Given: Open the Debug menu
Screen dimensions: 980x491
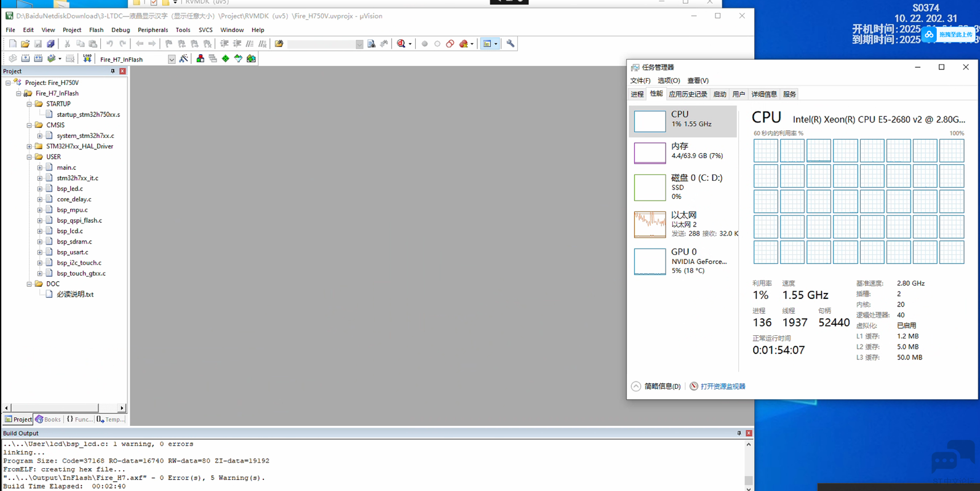Looking at the screenshot, I should tap(121, 30).
